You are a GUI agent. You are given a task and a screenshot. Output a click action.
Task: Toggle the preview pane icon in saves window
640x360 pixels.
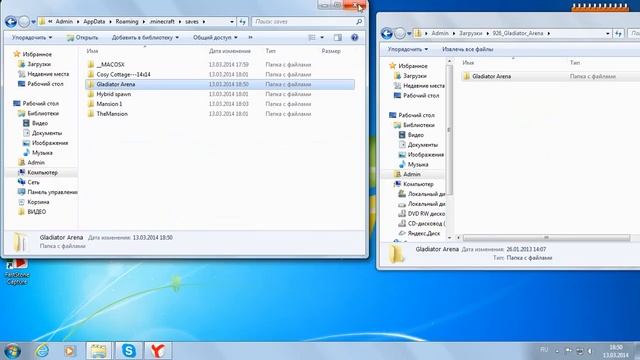pyautogui.click(x=338, y=38)
